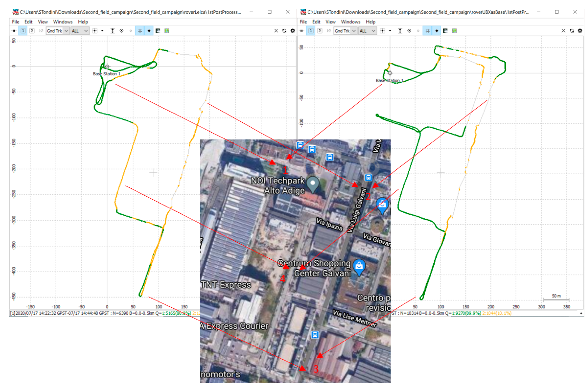Toggle solution 2 button in right plot window

pos(320,31)
